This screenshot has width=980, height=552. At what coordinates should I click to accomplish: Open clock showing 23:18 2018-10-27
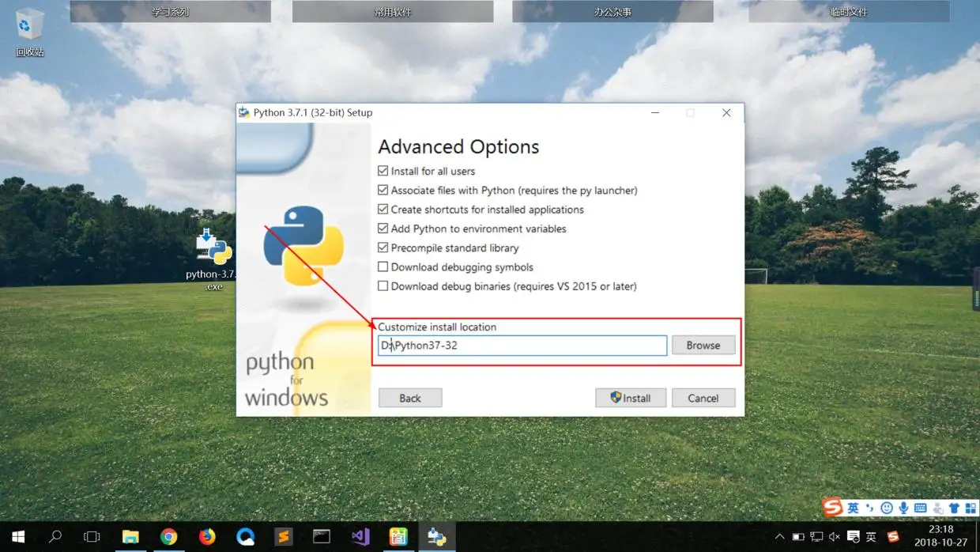pyautogui.click(x=940, y=536)
